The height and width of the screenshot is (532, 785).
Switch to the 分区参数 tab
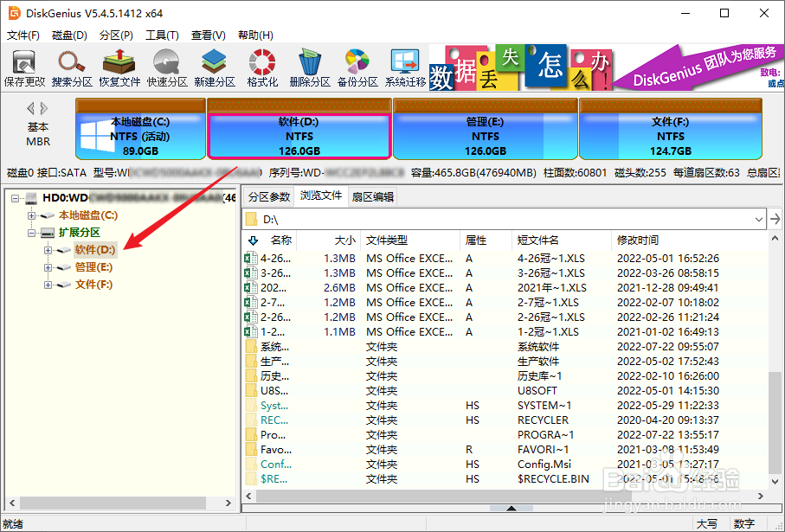[269, 196]
